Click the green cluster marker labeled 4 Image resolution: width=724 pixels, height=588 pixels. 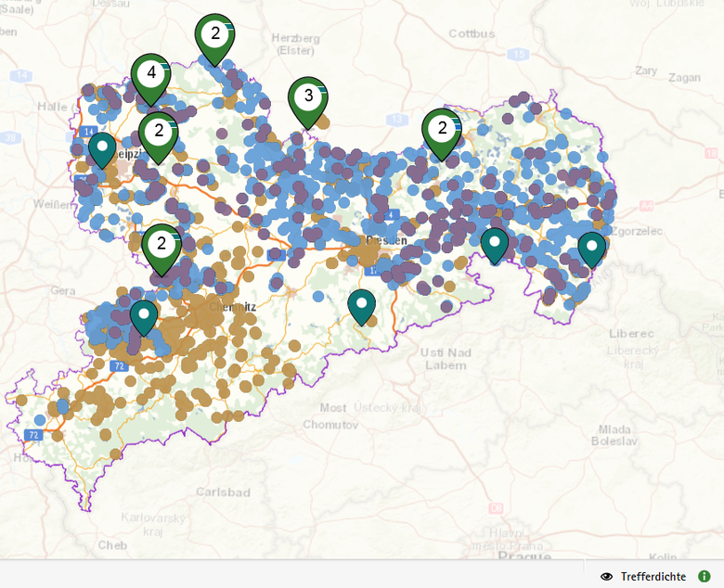pos(150,75)
